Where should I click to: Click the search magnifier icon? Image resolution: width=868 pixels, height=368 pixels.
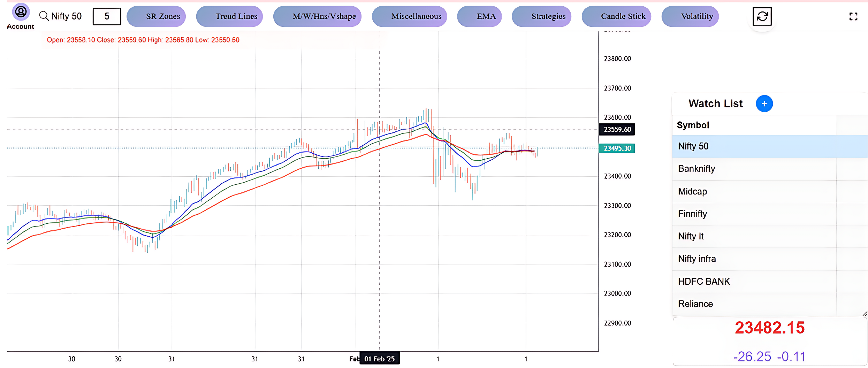point(44,16)
